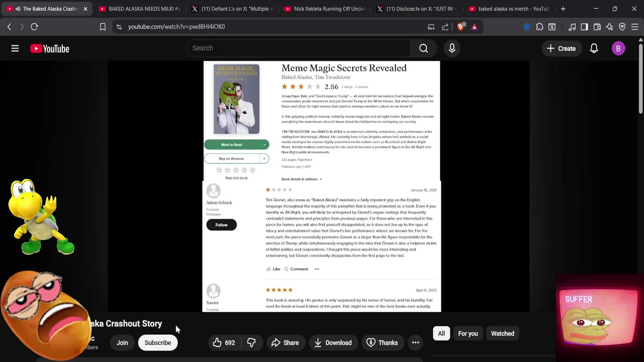Bookmark this page
The image size is (644, 362).
click(103, 27)
